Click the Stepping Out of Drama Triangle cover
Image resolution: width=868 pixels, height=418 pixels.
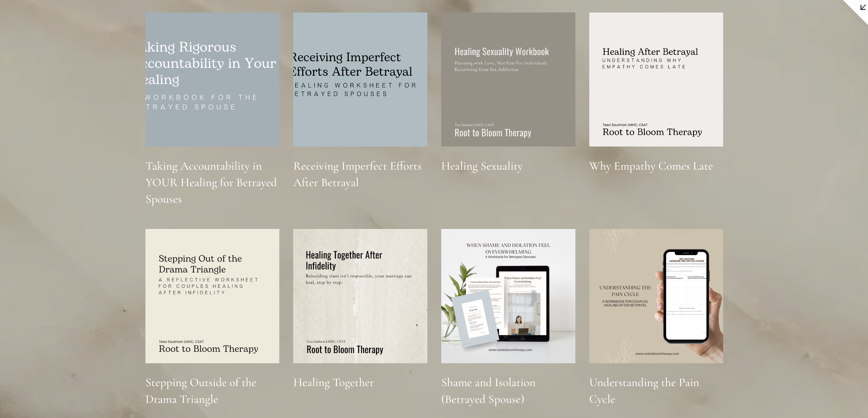tap(212, 296)
